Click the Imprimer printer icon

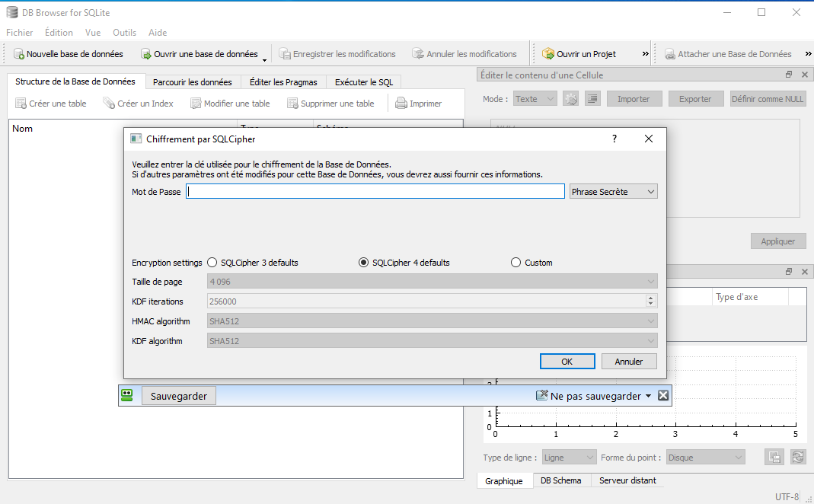pyautogui.click(x=402, y=103)
